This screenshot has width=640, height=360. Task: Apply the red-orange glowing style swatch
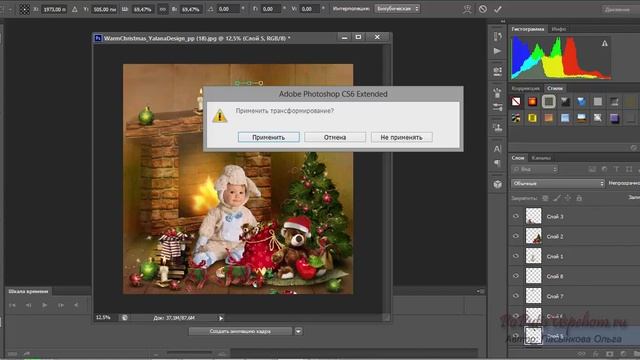click(532, 101)
